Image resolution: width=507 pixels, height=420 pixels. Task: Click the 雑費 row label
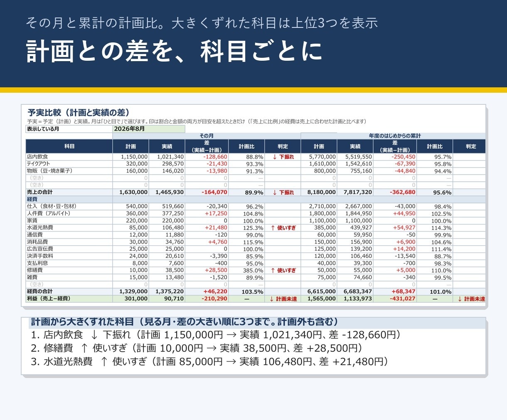pyautogui.click(x=69, y=277)
